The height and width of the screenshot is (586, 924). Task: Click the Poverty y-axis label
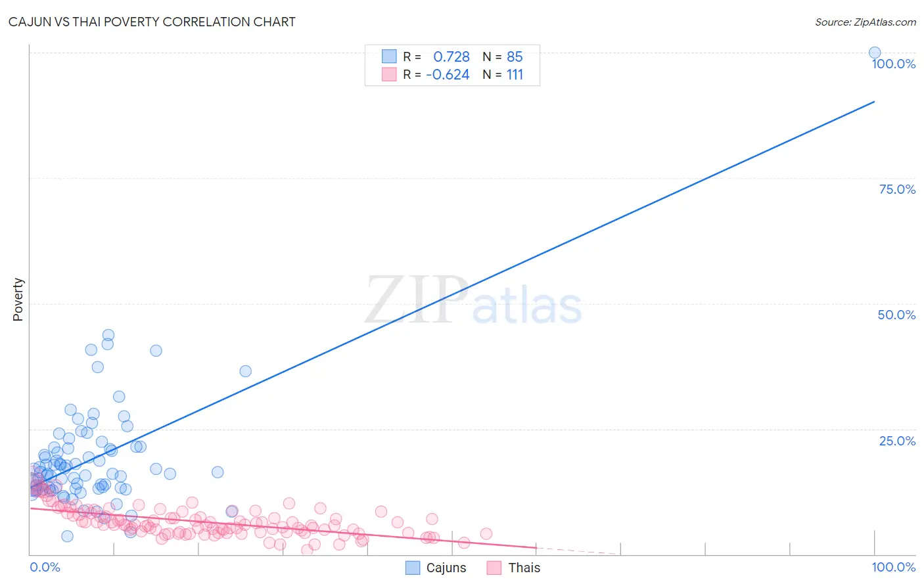coord(18,300)
